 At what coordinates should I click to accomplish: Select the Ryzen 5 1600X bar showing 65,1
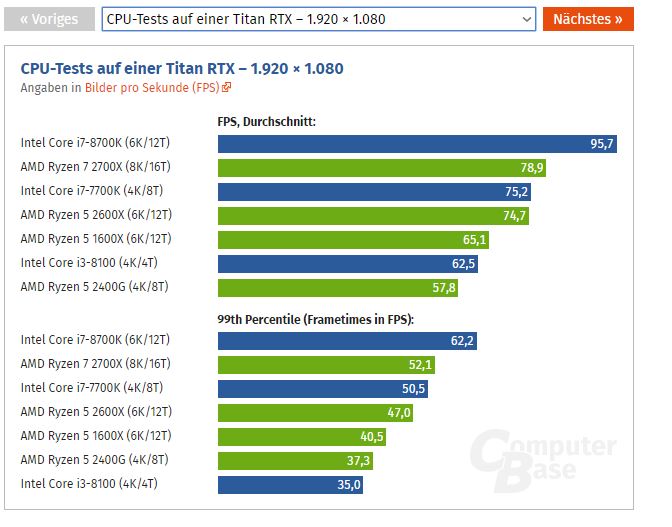[353, 240]
